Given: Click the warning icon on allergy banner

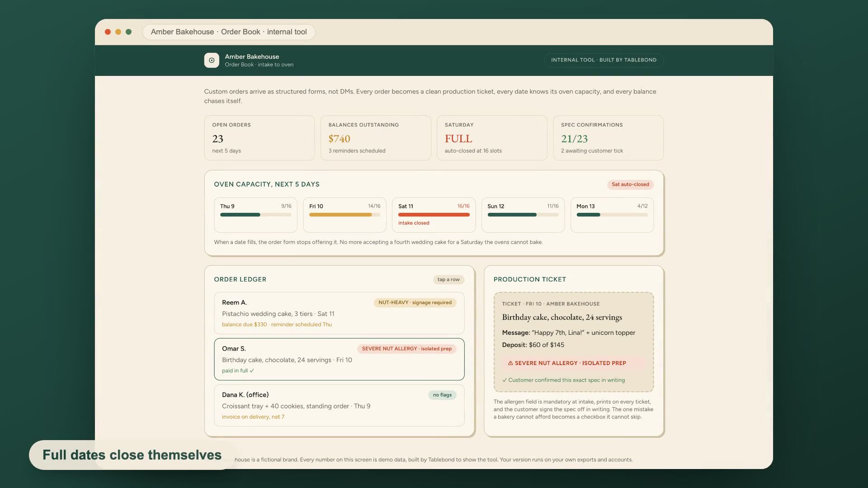Looking at the screenshot, I should click(510, 363).
